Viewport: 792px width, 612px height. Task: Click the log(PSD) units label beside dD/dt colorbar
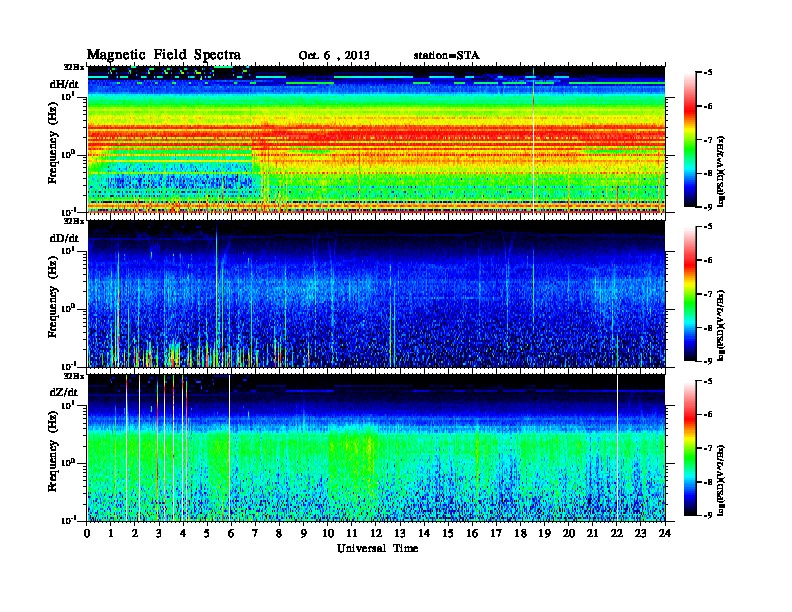point(722,325)
